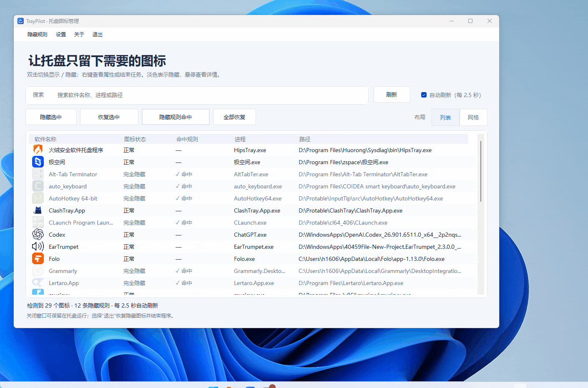Click the EarTrumpet speaker icon

click(38, 246)
